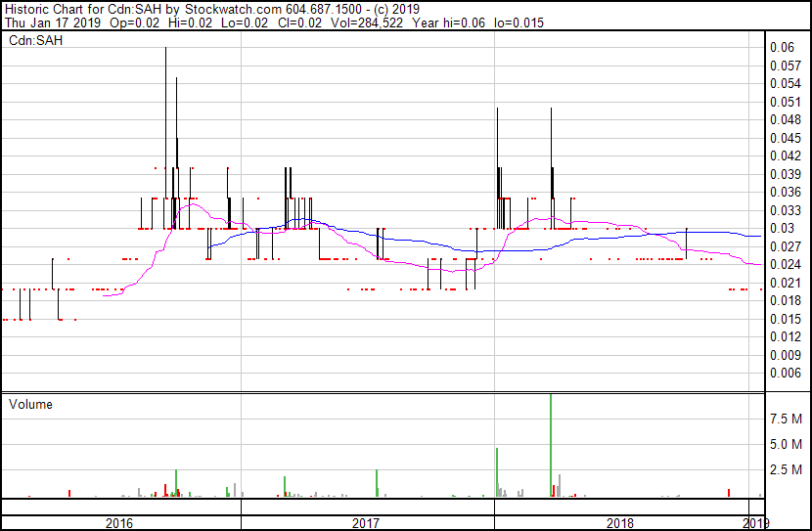
Task: Click the 2018 label on the time axis
Action: 620,523
